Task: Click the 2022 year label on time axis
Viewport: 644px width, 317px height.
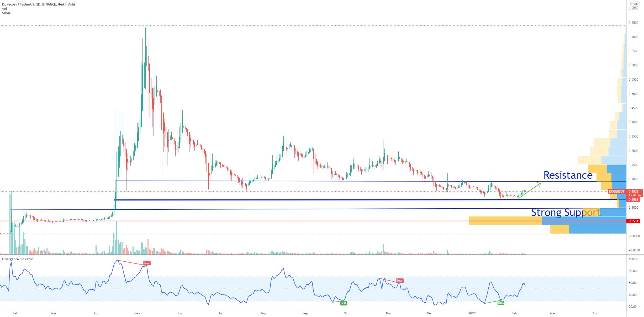Action: (x=472, y=313)
